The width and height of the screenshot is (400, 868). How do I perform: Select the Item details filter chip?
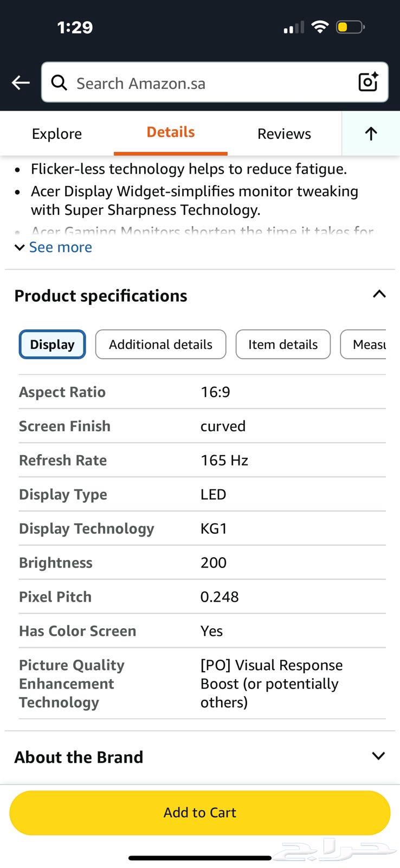coord(282,344)
